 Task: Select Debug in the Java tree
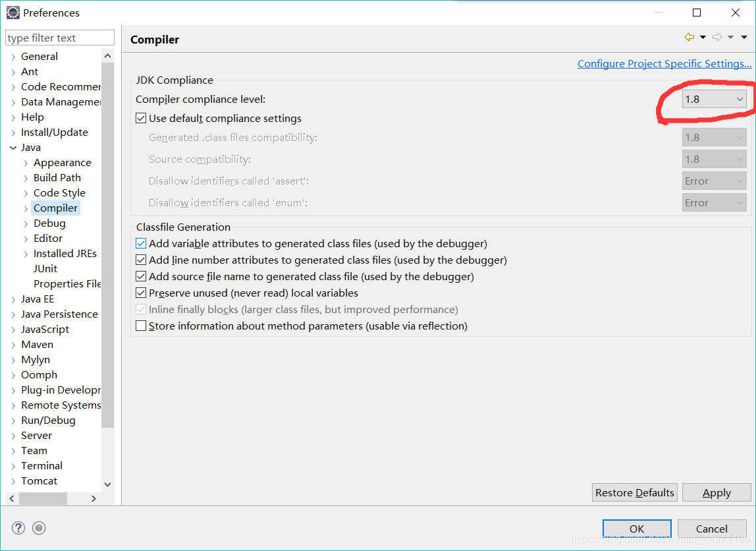pyautogui.click(x=49, y=223)
